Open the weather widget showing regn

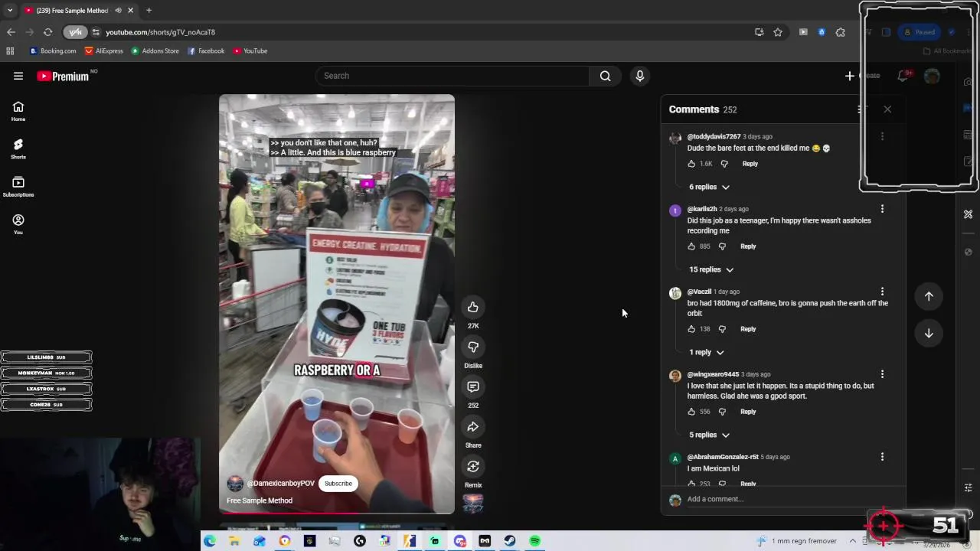click(796, 541)
